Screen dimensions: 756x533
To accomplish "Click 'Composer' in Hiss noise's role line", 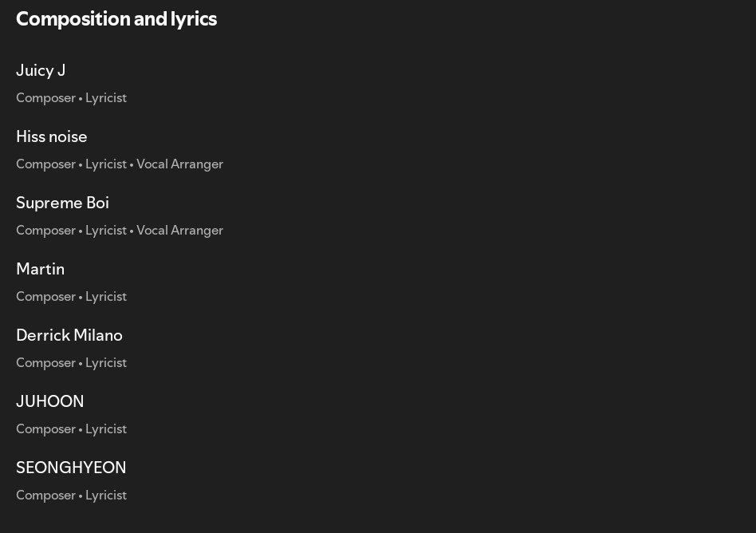I will pyautogui.click(x=45, y=164).
